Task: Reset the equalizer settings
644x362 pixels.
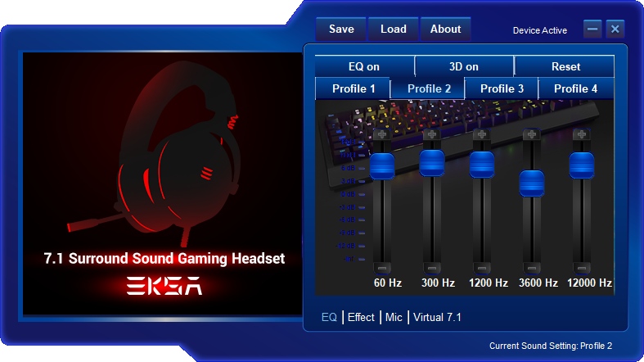Action: pos(565,66)
